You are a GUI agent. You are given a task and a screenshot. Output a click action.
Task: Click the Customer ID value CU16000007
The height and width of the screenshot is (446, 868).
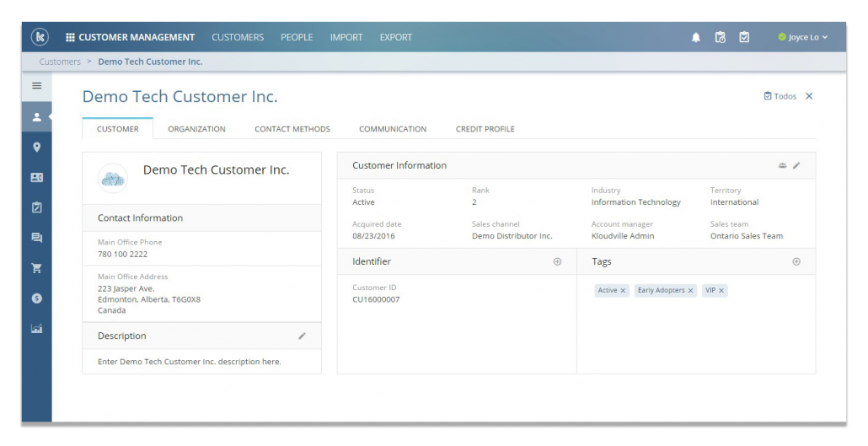[x=376, y=300]
